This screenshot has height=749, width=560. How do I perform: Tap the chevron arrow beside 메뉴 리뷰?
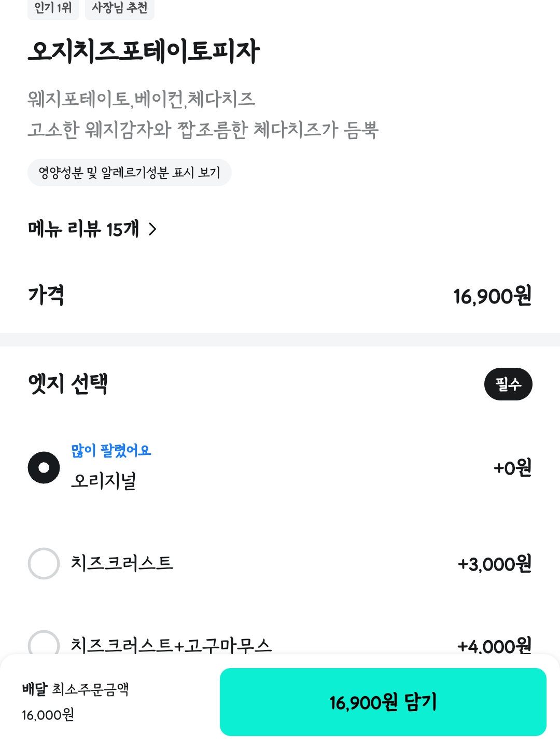pyautogui.click(x=152, y=229)
